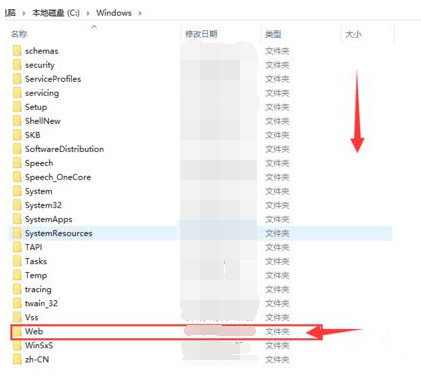The image size is (421, 379).
Task: Select the schemas folder name
Action: pyautogui.click(x=42, y=51)
